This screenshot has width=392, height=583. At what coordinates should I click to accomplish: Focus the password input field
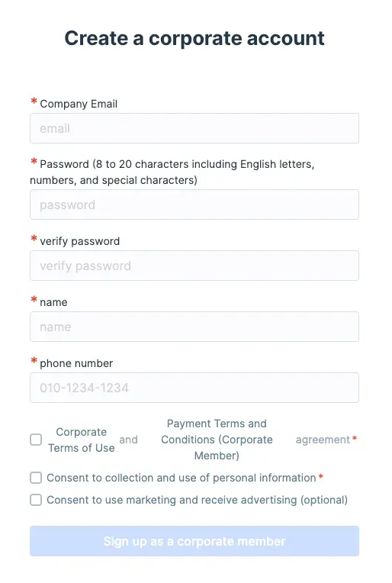point(194,205)
